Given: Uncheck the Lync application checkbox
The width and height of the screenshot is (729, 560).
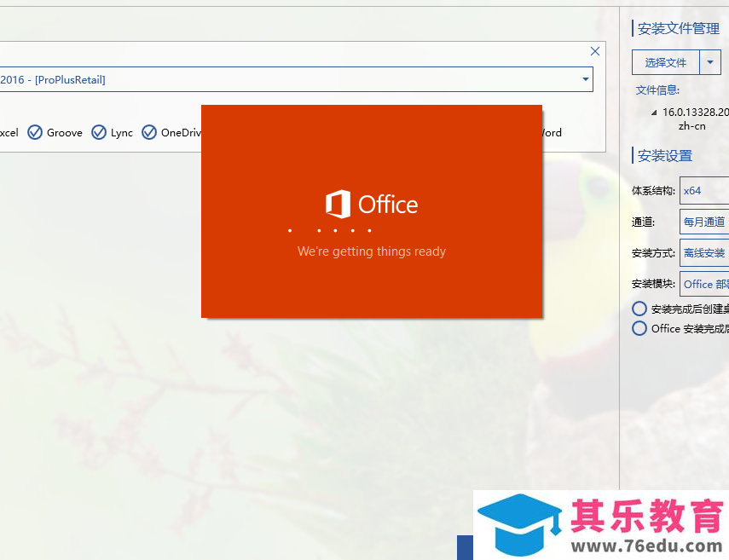Looking at the screenshot, I should (99, 132).
